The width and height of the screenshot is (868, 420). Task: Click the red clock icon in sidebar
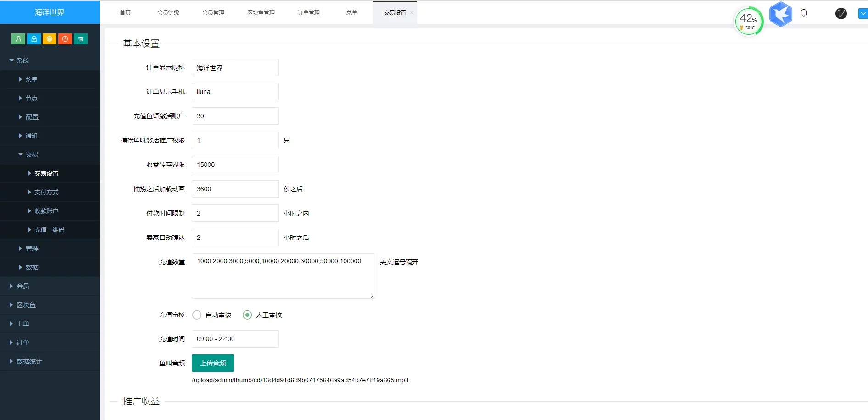point(65,39)
